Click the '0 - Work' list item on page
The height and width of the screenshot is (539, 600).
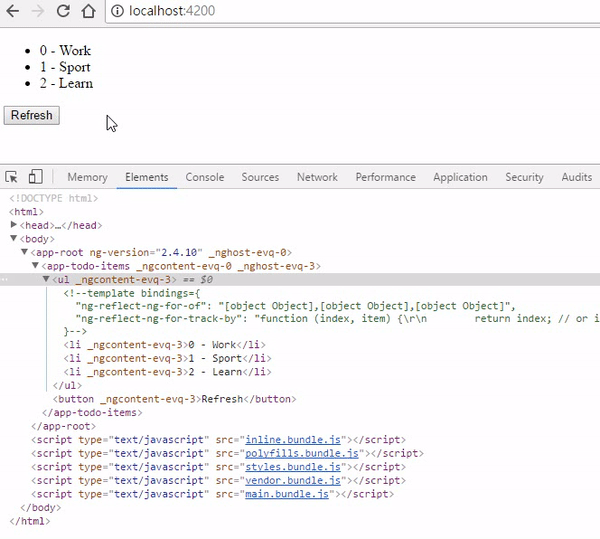point(65,50)
